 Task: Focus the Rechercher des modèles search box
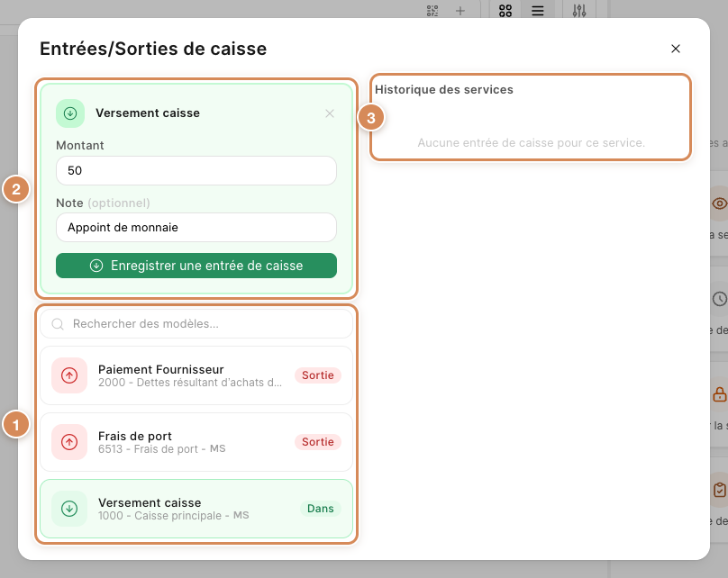(x=196, y=324)
